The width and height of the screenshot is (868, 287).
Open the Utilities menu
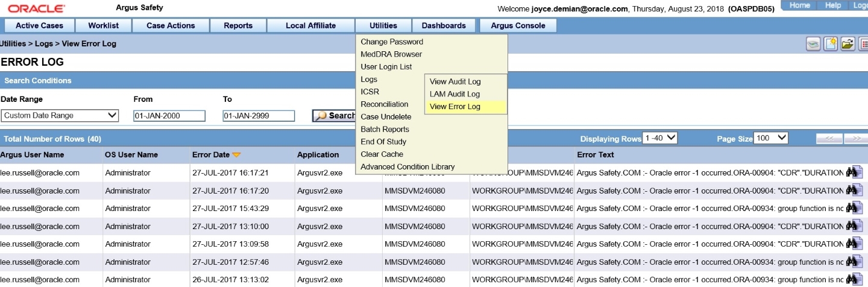point(383,26)
